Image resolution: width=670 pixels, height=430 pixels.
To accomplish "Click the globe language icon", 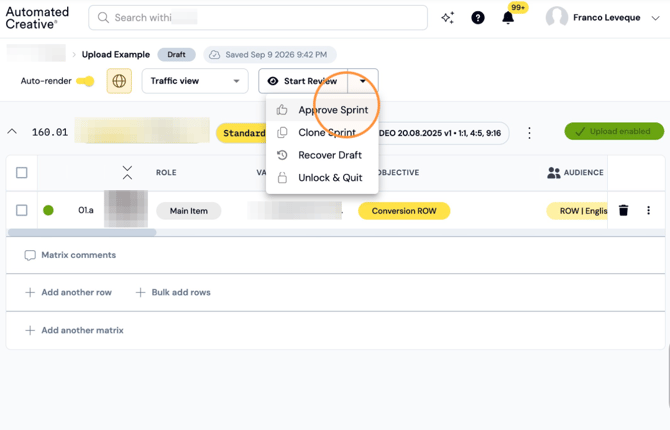I will (119, 81).
